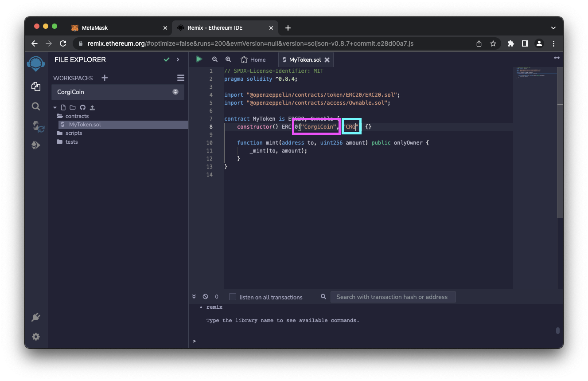
Task: Click the pragma solidity line of code
Action: (261, 79)
